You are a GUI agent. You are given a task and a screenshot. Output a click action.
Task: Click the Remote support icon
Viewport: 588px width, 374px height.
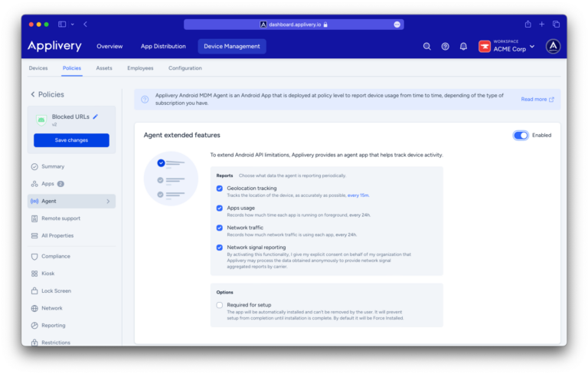pos(34,218)
